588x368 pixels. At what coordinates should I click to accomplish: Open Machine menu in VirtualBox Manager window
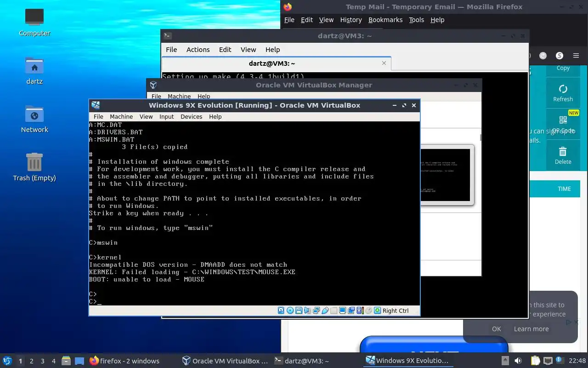(179, 96)
